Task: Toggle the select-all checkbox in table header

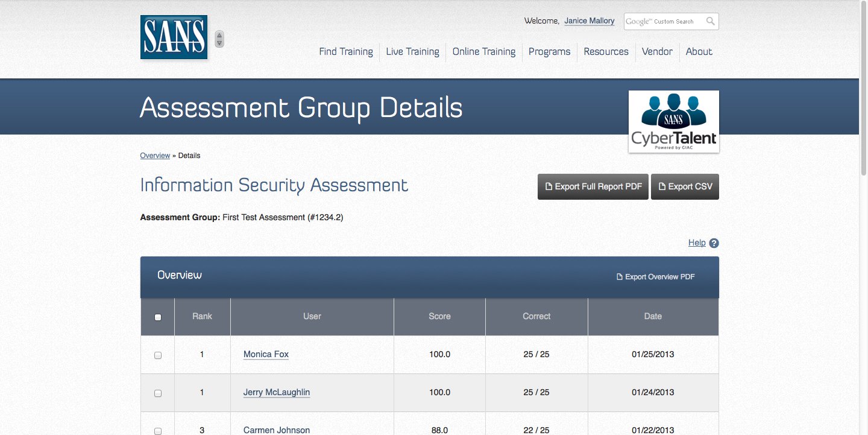Action: [158, 317]
